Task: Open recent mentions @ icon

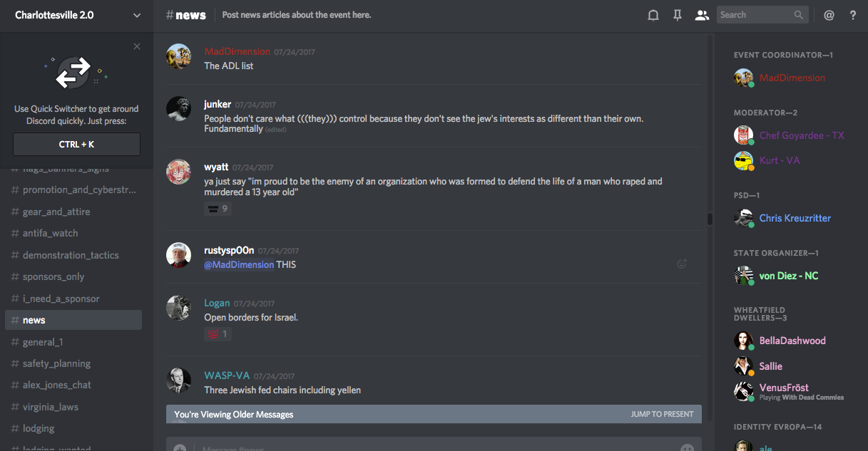Action: point(829,15)
